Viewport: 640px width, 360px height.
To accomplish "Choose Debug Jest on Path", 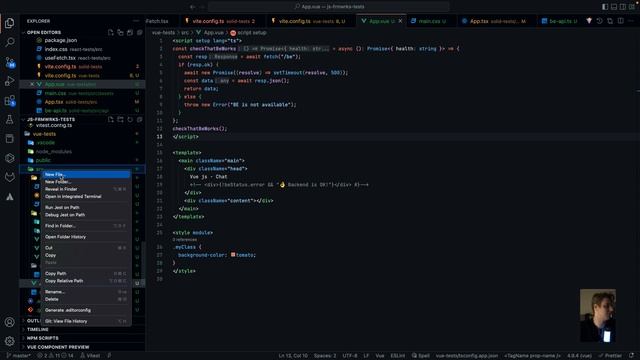I will 86,215.
